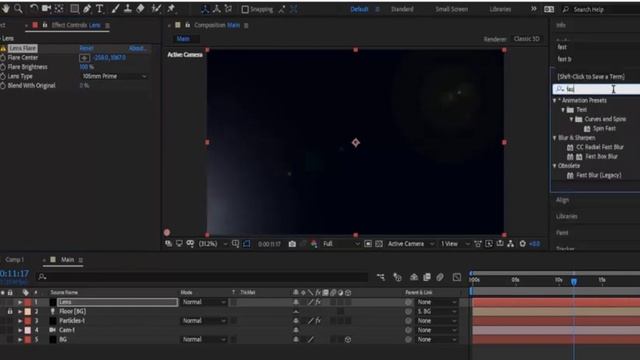The width and height of the screenshot is (640, 360).
Task: Select the Spin Fast preset
Action: point(604,129)
